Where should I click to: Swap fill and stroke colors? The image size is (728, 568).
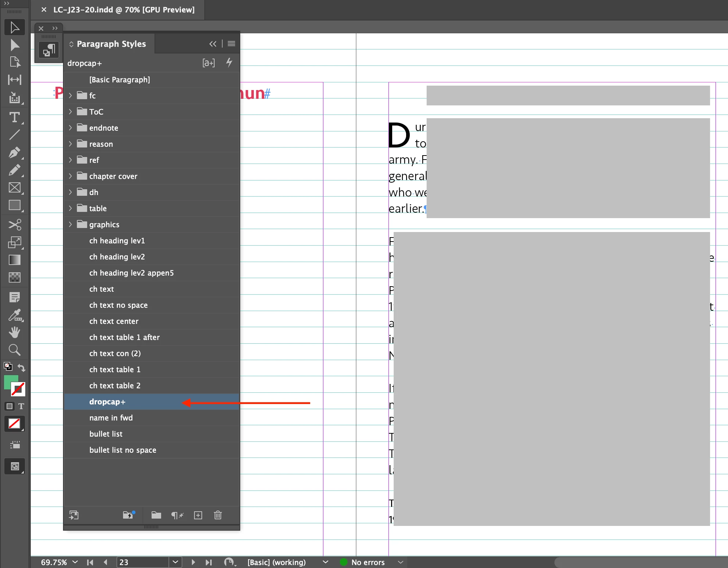coord(22,367)
